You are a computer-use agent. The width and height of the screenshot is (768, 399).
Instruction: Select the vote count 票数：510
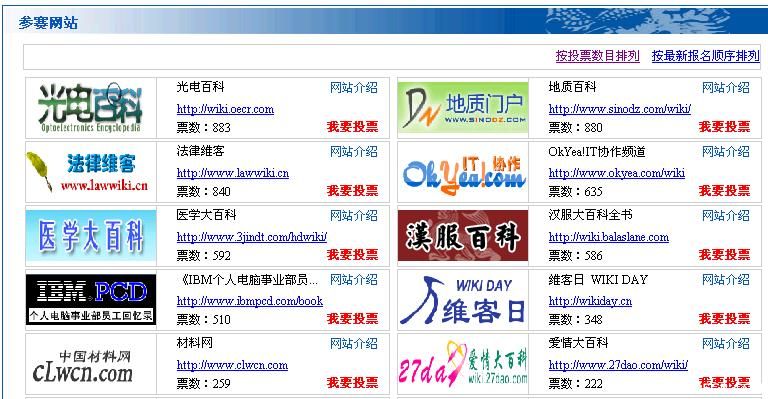pyautogui.click(x=203, y=320)
